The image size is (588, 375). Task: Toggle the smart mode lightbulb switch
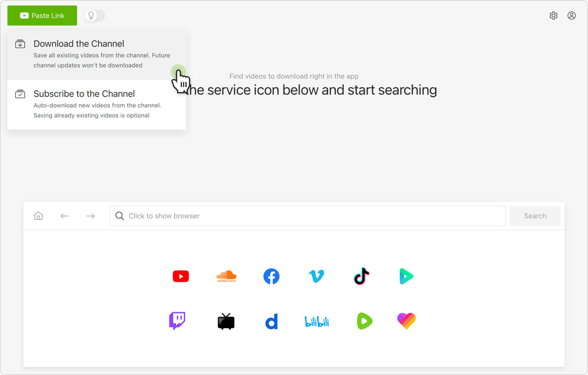point(95,16)
